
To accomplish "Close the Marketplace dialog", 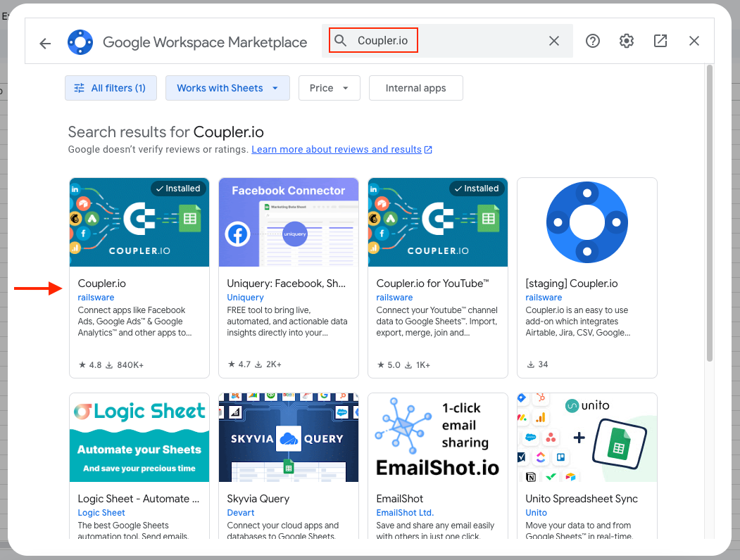I will [694, 41].
